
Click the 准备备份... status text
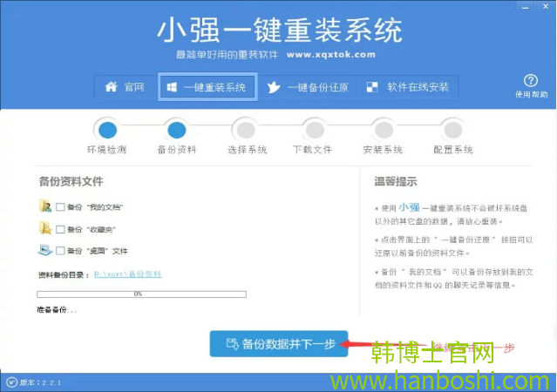(x=57, y=310)
